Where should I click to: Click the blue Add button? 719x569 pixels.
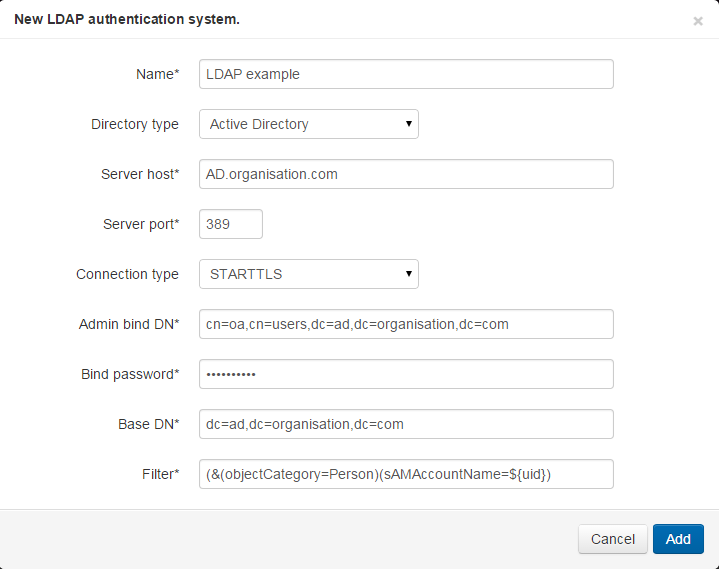tap(678, 539)
